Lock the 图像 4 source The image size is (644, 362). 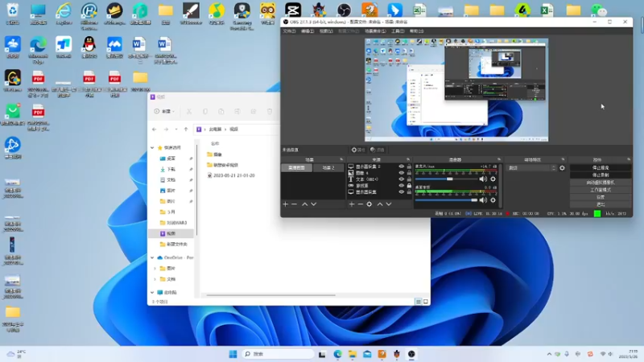(x=409, y=173)
